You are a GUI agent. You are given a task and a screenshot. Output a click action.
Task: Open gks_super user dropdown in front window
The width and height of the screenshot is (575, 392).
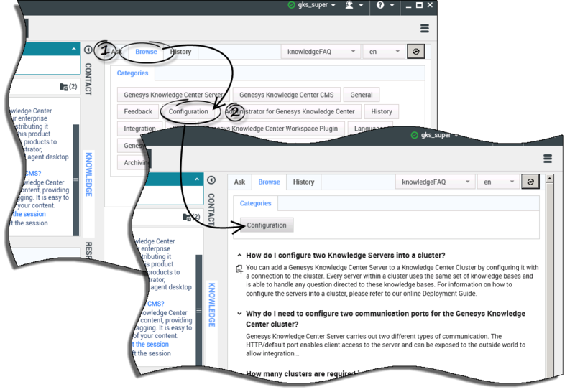point(439,135)
